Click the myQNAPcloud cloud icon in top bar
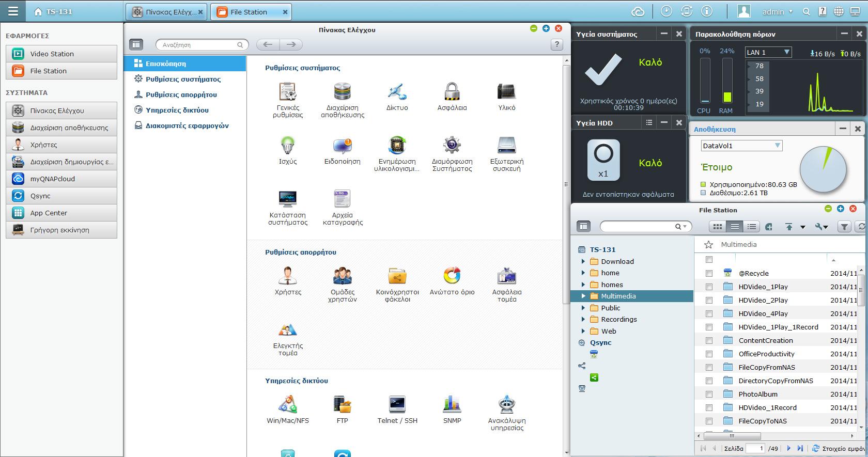The width and height of the screenshot is (868, 457). coord(638,11)
